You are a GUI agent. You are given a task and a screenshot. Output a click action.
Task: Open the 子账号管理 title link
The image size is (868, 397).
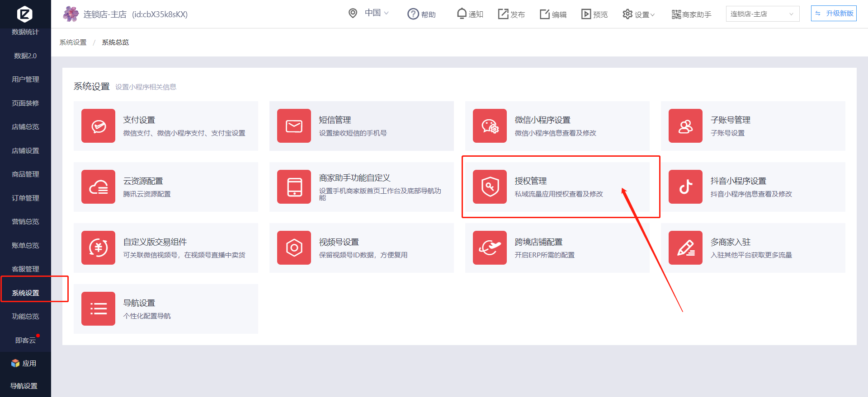coord(731,120)
